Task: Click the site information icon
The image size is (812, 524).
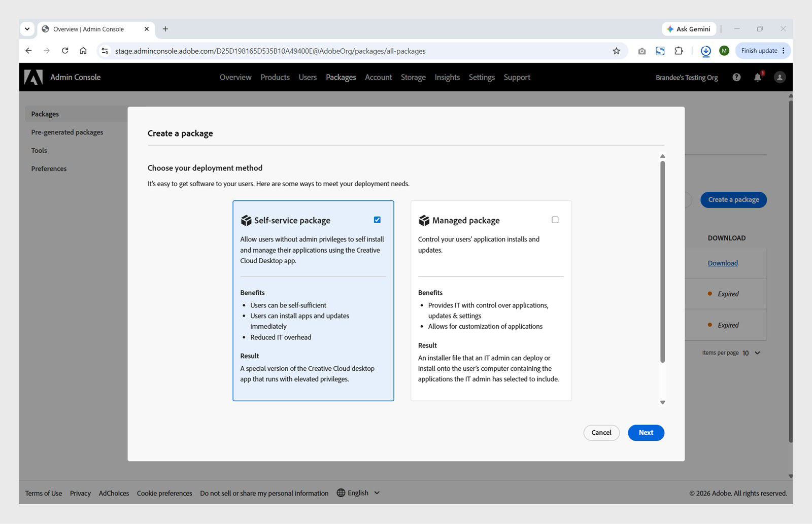Action: [105, 51]
